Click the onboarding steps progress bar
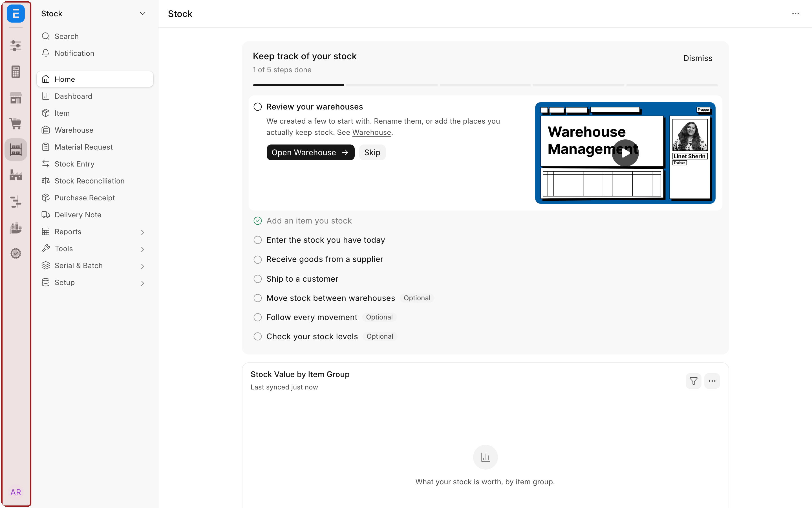 [x=485, y=85]
